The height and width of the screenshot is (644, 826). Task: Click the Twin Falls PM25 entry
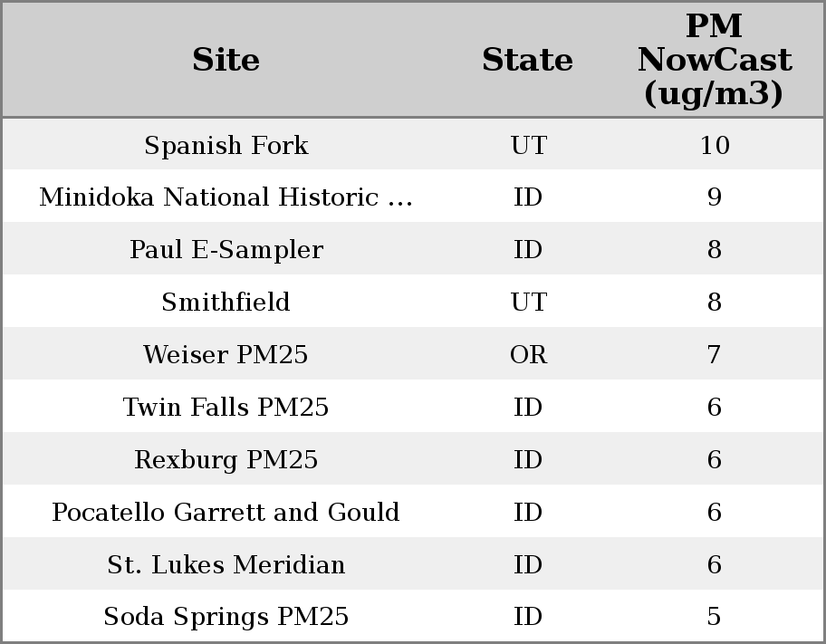[x=226, y=408]
